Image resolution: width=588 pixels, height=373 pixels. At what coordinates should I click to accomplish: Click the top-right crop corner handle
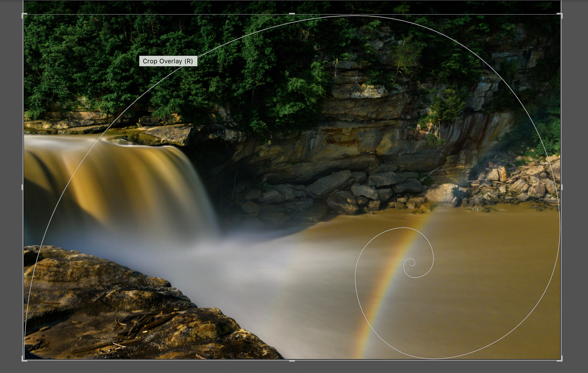click(x=561, y=15)
